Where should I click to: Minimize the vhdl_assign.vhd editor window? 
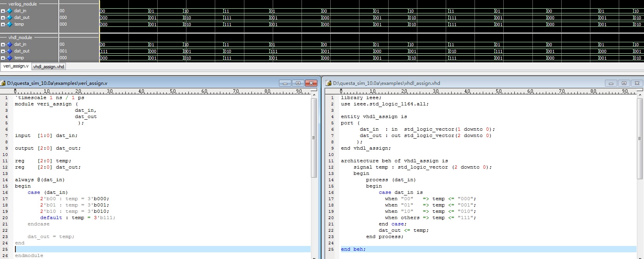611,83
